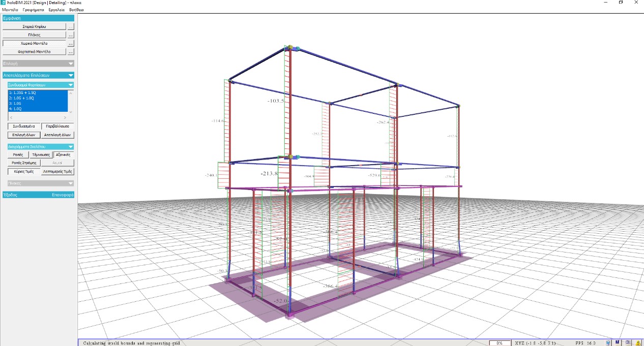The width and height of the screenshot is (644, 346).
Task: Open options button next to Πλάκες
Action: point(71,35)
